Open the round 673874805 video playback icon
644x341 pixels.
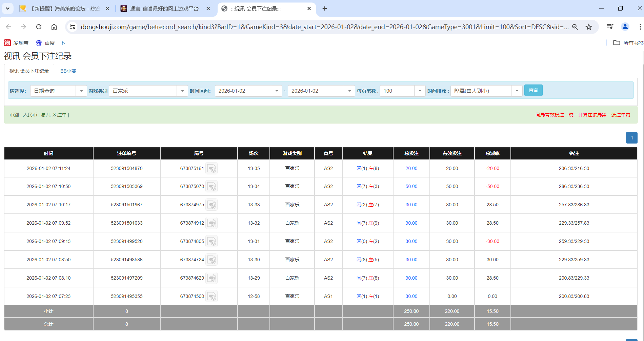tap(212, 241)
